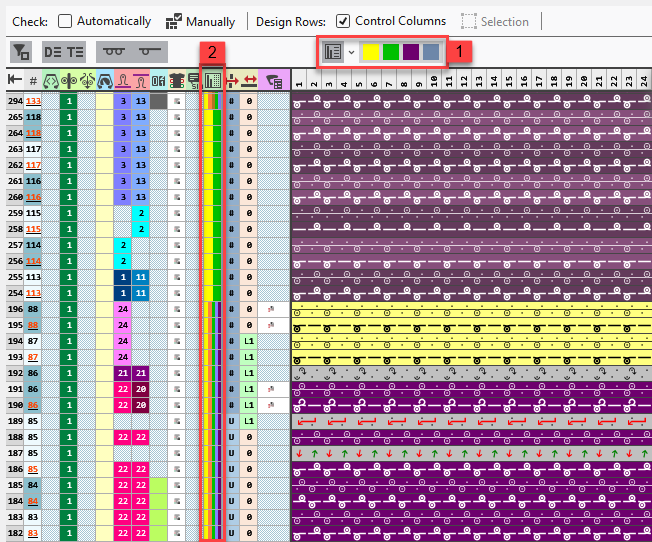The image size is (652, 542).
Task: Click the collapse-to-left arrow column header
Action: (x=15, y=81)
